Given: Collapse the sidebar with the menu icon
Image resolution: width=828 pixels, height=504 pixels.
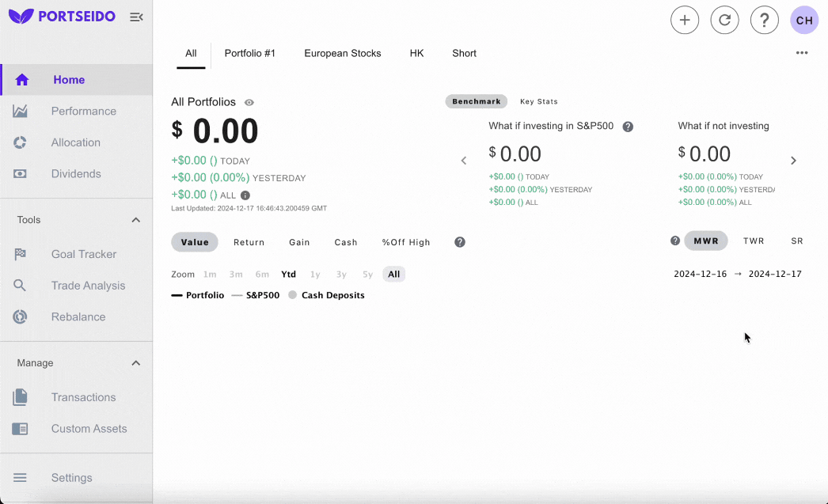Looking at the screenshot, I should 135,16.
